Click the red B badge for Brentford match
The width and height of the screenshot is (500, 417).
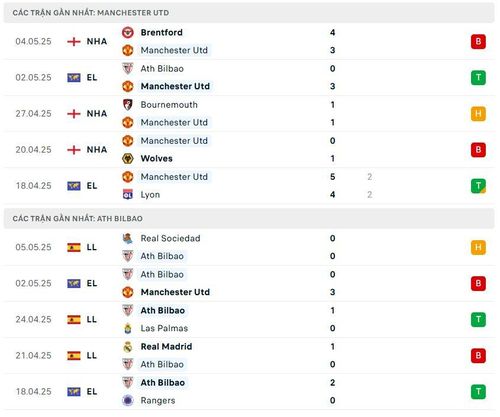pos(478,42)
